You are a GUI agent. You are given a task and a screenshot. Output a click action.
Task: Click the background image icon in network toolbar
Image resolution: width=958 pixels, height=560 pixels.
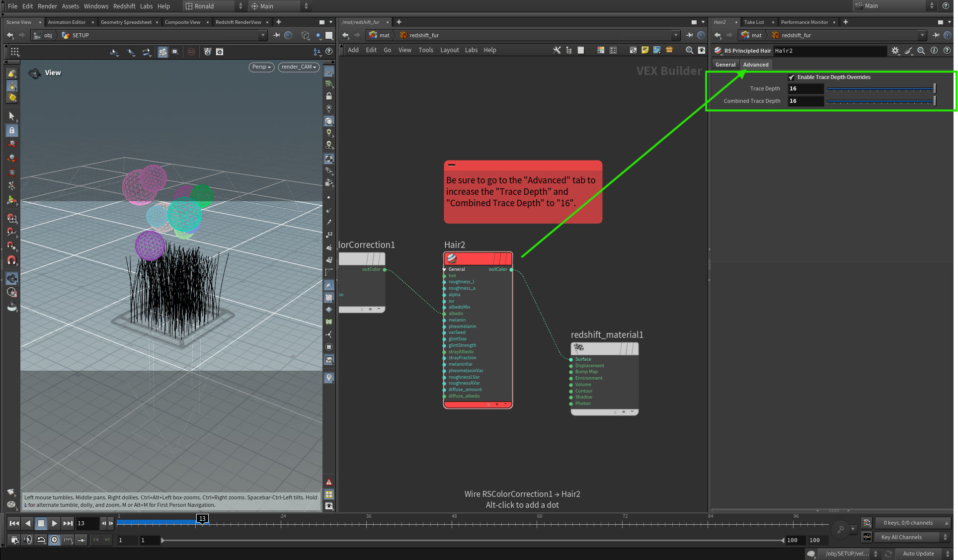[x=657, y=50]
